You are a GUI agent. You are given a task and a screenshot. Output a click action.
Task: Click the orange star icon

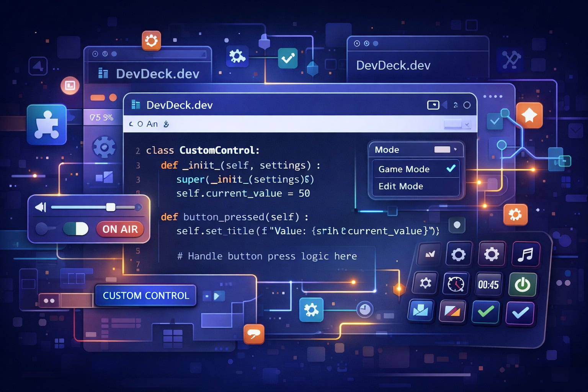529,114
